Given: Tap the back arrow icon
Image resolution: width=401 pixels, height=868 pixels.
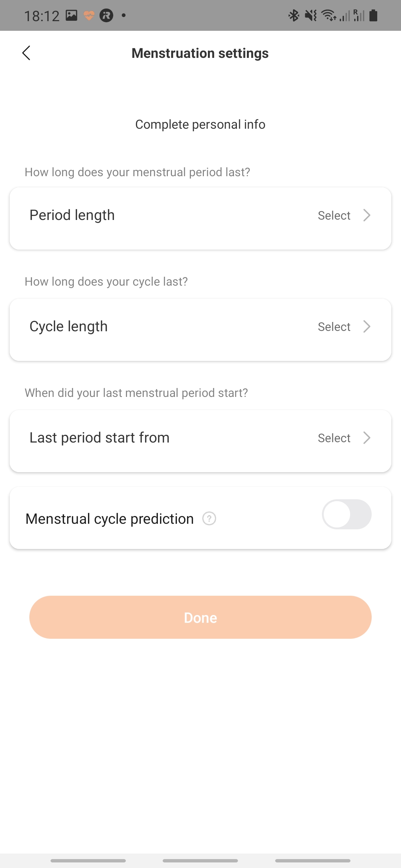Looking at the screenshot, I should click(x=26, y=53).
